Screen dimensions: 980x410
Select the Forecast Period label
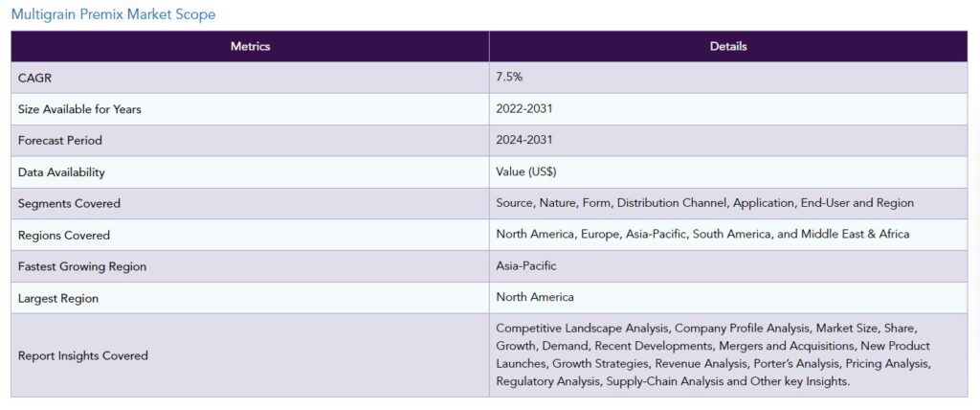pyautogui.click(x=60, y=141)
